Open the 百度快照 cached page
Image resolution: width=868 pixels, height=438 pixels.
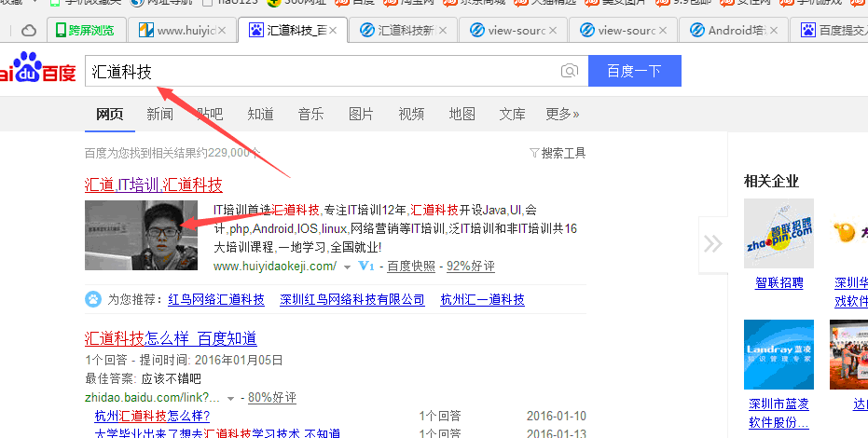[411, 266]
